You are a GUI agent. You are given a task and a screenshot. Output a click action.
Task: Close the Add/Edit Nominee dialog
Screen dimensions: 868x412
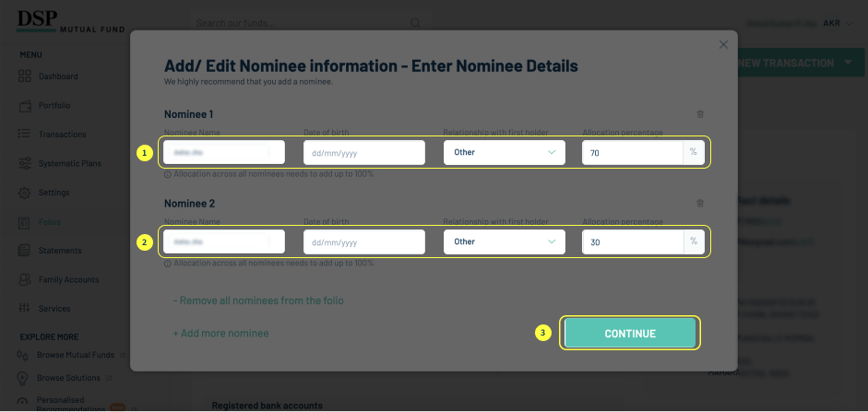tap(723, 44)
